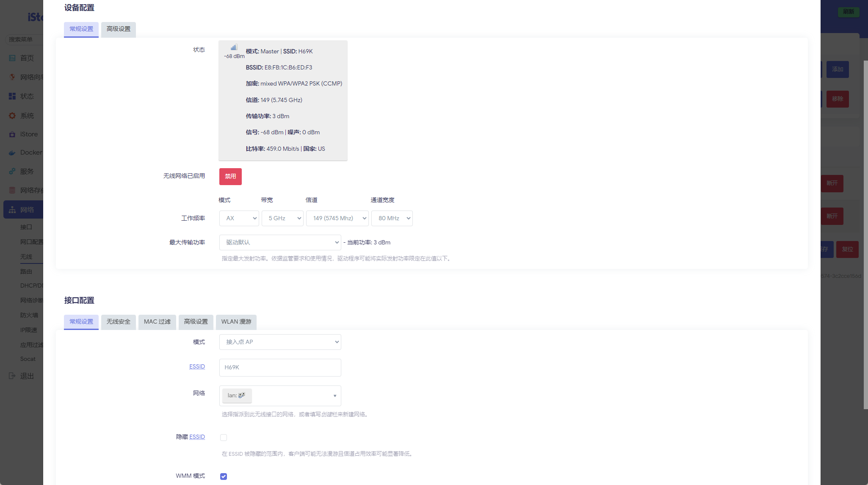Viewport: 868px width, 485px height.
Task: Open the AX mode dropdown
Action: click(x=239, y=218)
